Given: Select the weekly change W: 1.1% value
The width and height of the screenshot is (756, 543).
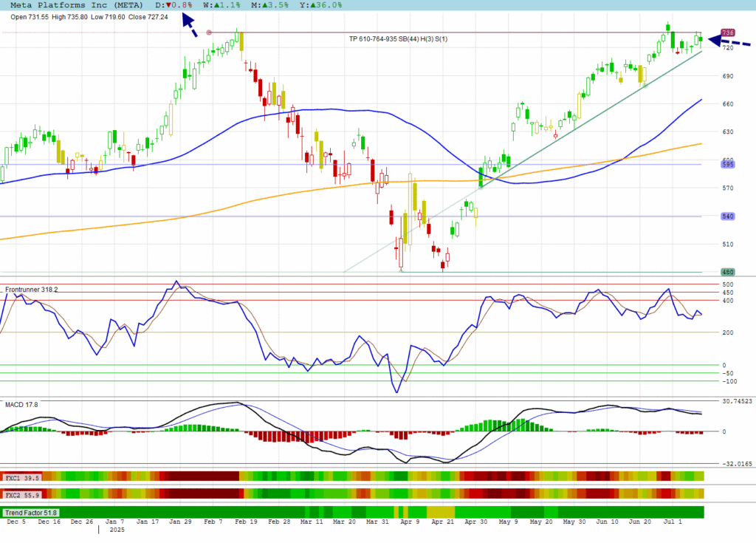Looking at the screenshot, I should click(221, 5).
